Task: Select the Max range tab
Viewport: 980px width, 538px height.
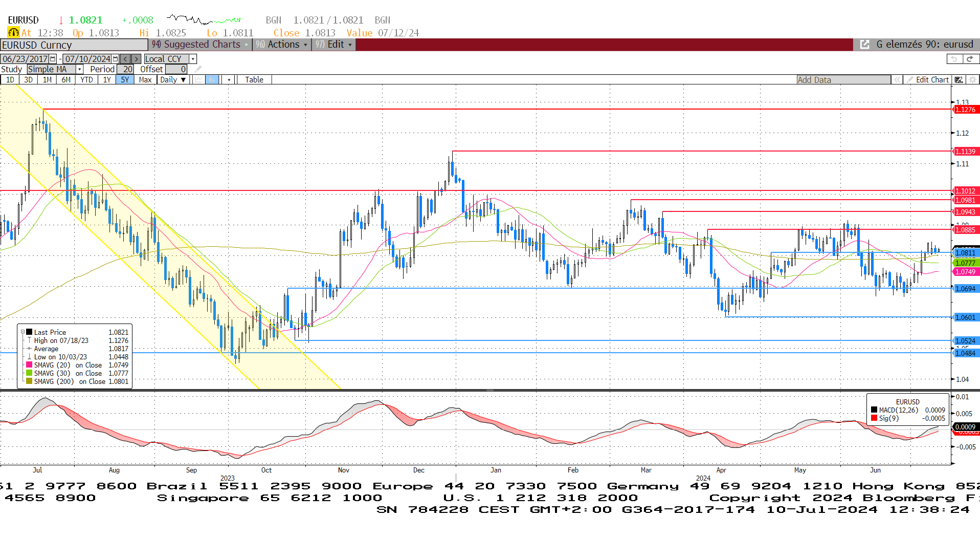Action: tap(145, 79)
